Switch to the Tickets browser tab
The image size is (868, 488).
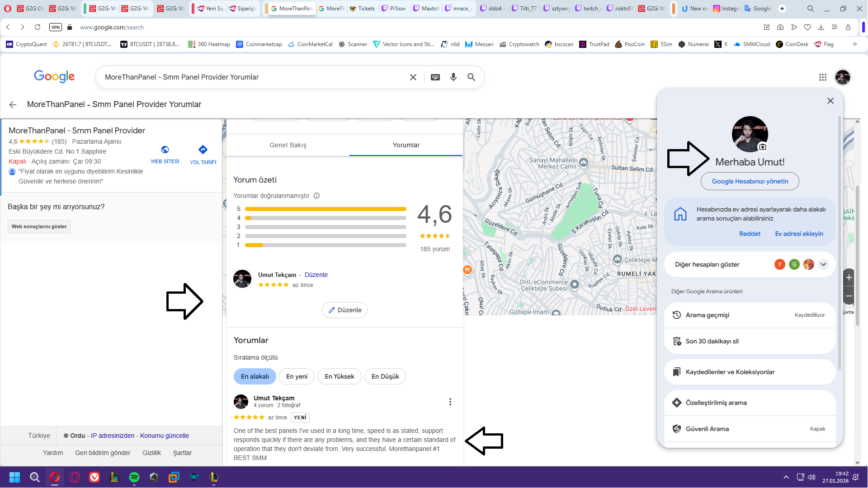click(362, 9)
